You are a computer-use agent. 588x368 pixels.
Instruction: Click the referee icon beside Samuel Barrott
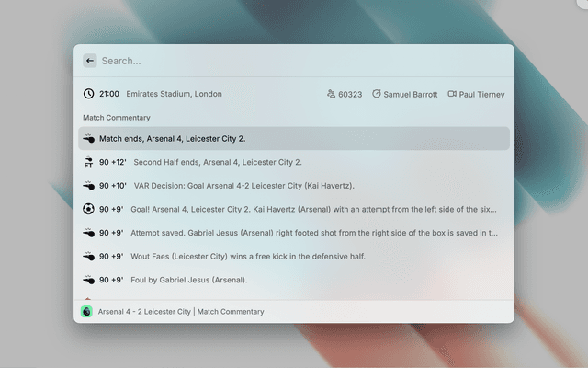tap(377, 94)
